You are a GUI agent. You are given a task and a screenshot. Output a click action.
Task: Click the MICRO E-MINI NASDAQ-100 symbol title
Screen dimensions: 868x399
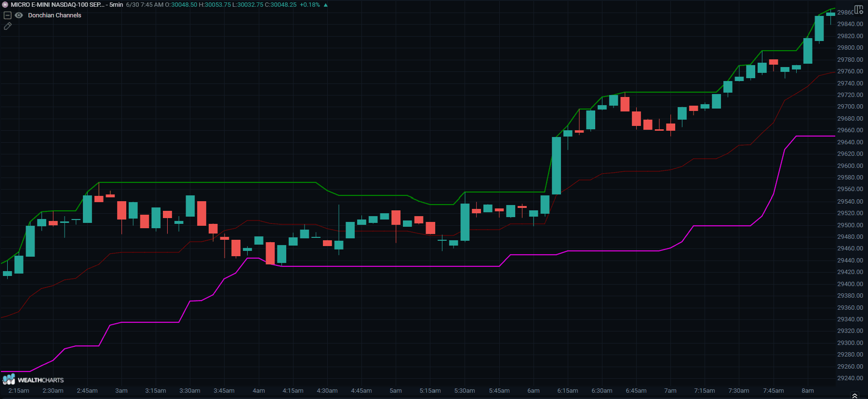pos(57,5)
